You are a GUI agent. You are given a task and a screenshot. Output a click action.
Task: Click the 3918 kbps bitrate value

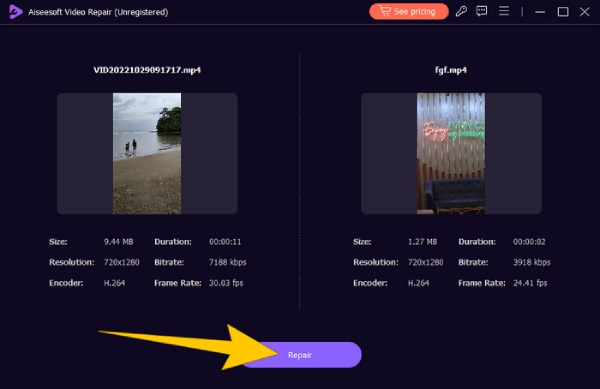[x=532, y=262]
